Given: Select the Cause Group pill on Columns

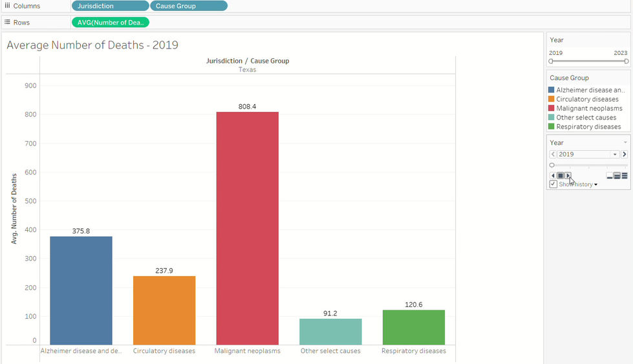Looking at the screenshot, I should point(189,6).
